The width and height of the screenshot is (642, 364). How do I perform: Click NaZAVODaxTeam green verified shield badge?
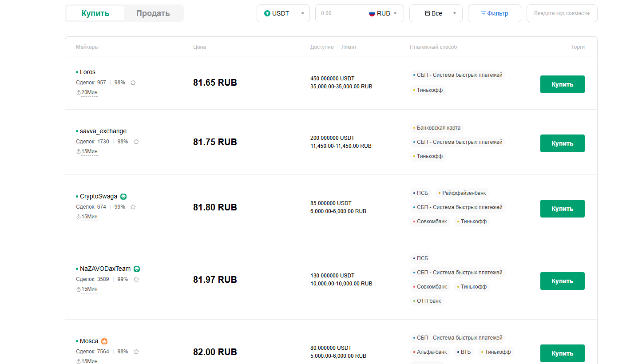[x=137, y=269]
